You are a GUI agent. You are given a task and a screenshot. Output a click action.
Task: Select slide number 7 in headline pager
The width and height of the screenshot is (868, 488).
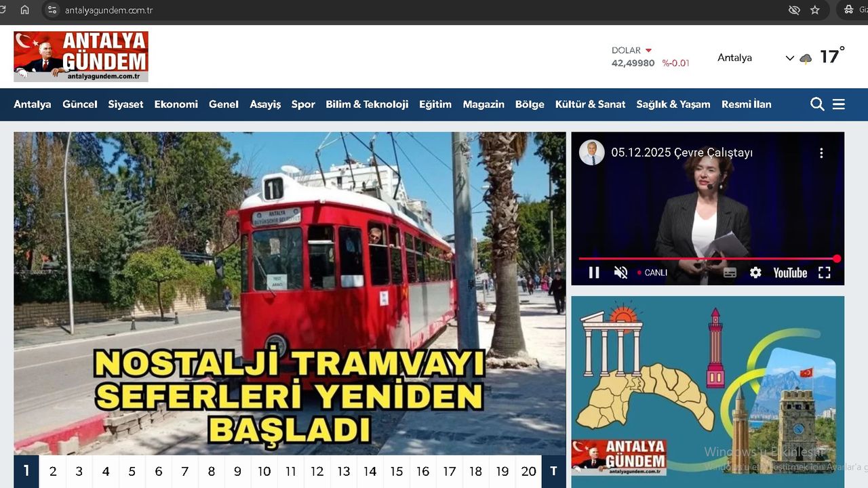point(184,472)
